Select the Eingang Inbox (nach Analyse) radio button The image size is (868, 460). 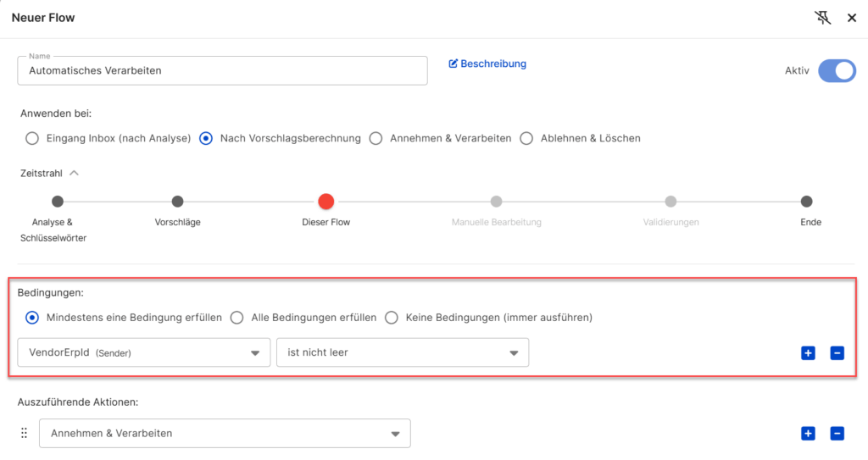(32, 138)
